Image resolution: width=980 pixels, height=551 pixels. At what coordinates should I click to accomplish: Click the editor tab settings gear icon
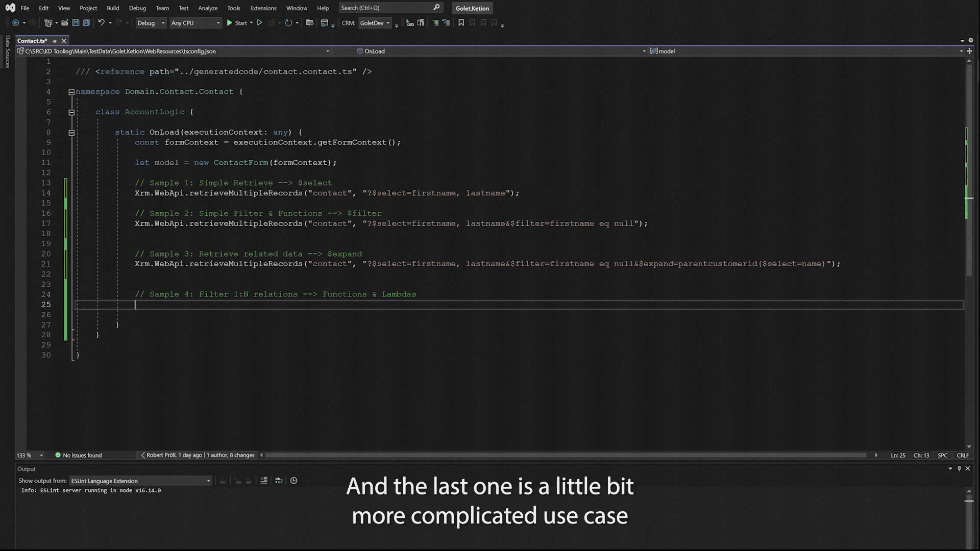pos(971,40)
